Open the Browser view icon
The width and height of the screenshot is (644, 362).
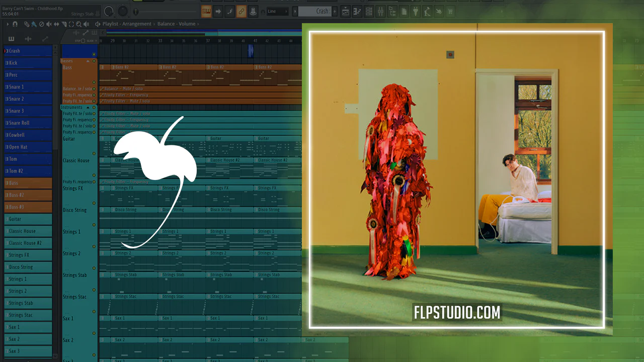[x=392, y=11]
